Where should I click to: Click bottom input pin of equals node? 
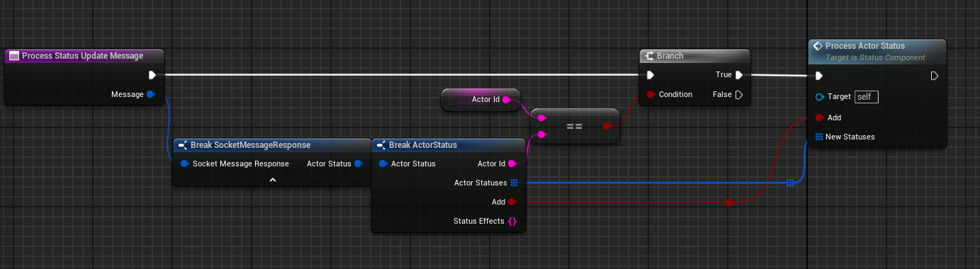click(541, 134)
